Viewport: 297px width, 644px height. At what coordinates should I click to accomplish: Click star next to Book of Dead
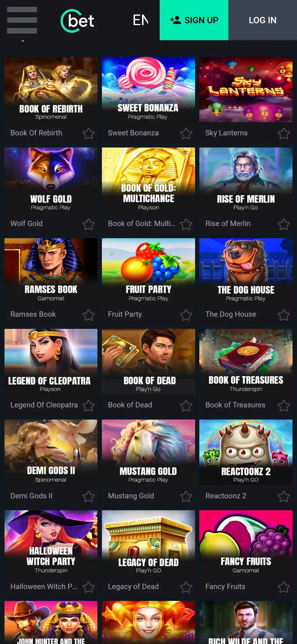tap(186, 406)
